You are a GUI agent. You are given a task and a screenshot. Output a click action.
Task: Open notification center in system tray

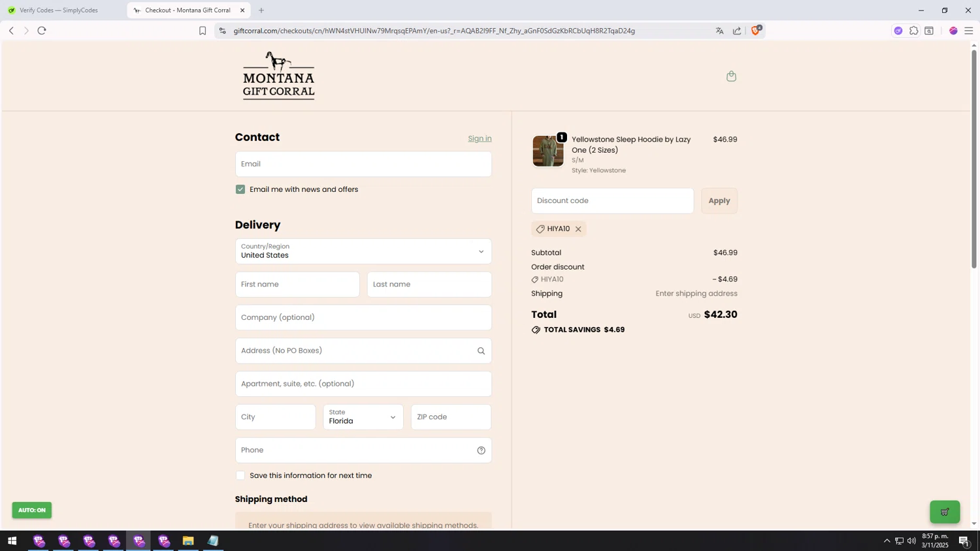pyautogui.click(x=964, y=541)
